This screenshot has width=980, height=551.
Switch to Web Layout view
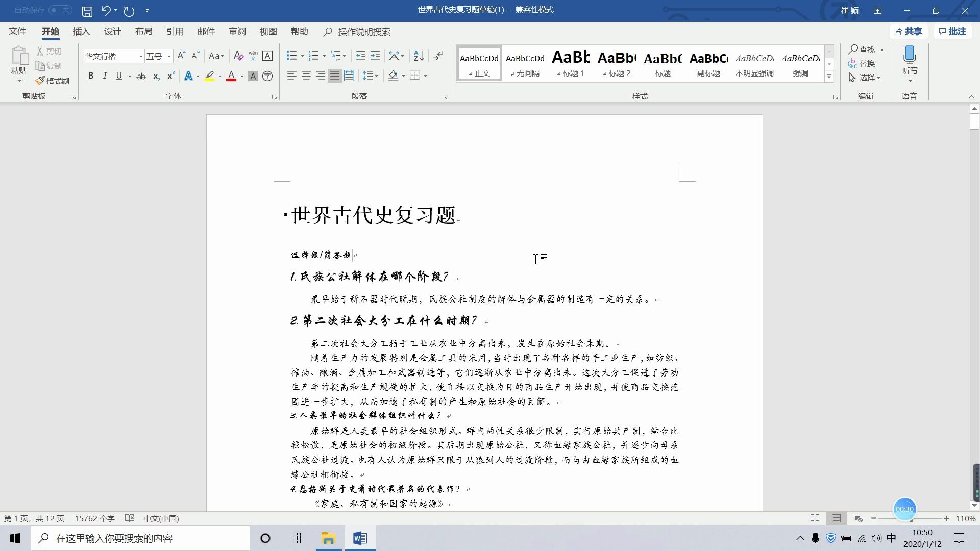click(x=858, y=518)
